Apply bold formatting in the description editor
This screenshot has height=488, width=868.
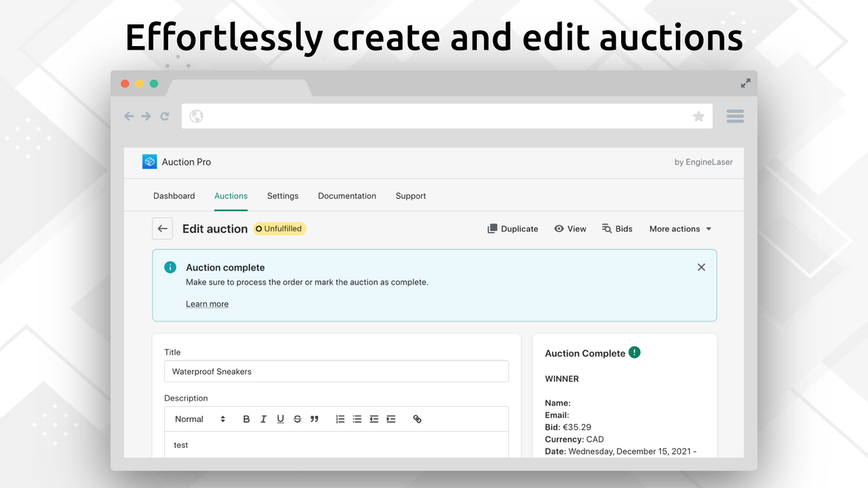pos(246,419)
